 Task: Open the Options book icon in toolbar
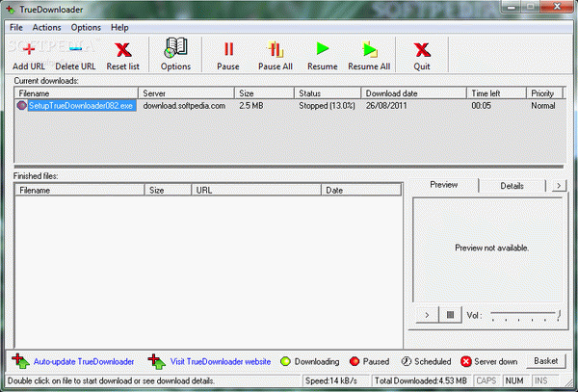click(176, 48)
